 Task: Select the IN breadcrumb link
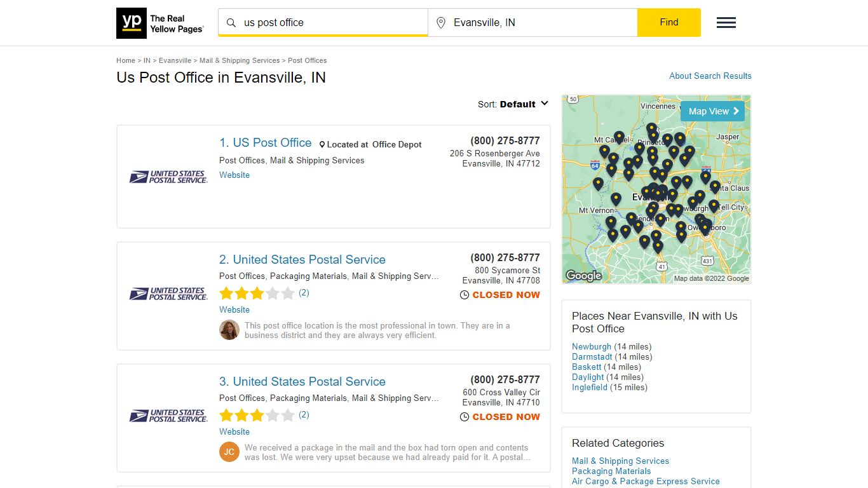point(147,60)
